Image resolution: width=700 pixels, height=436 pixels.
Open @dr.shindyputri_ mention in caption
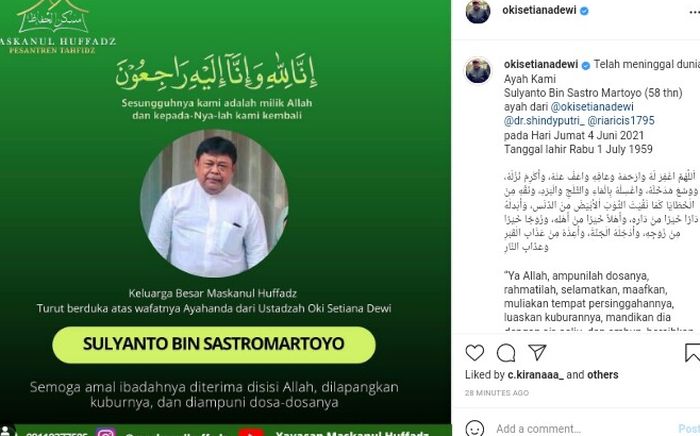(x=544, y=121)
